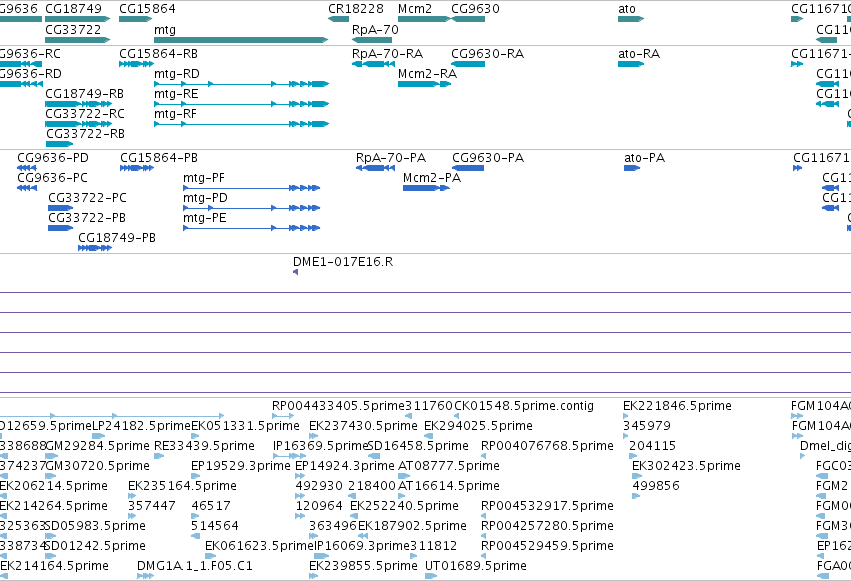
Task: Select transcript ato-RA
Action: 631,64
